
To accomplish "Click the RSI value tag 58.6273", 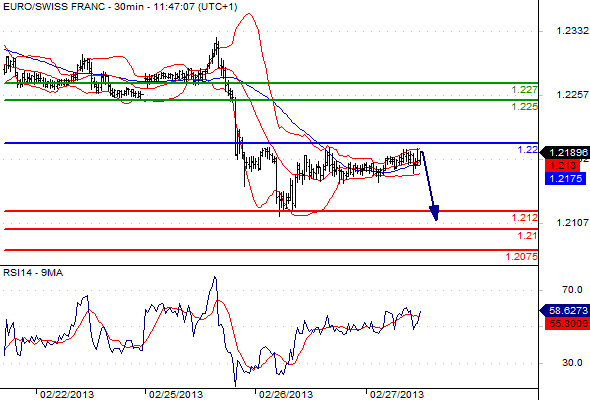I will coord(564,311).
